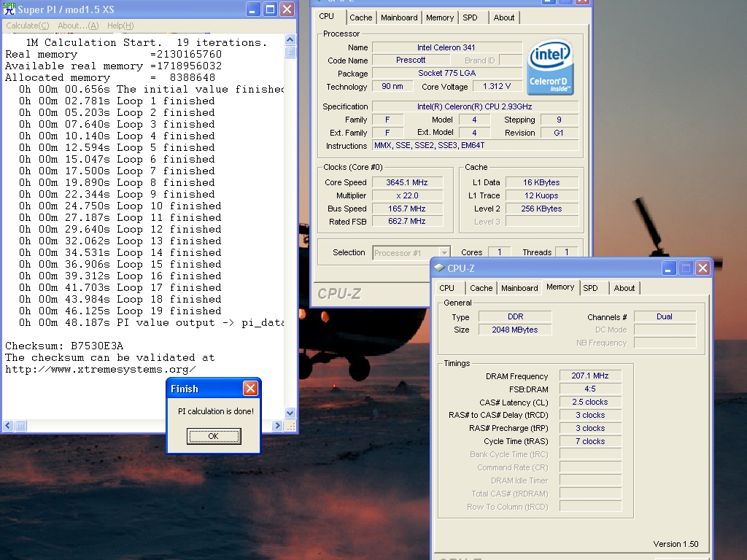Click the Technology value 90 nm
This screenshot has width=747, height=560.
(392, 86)
